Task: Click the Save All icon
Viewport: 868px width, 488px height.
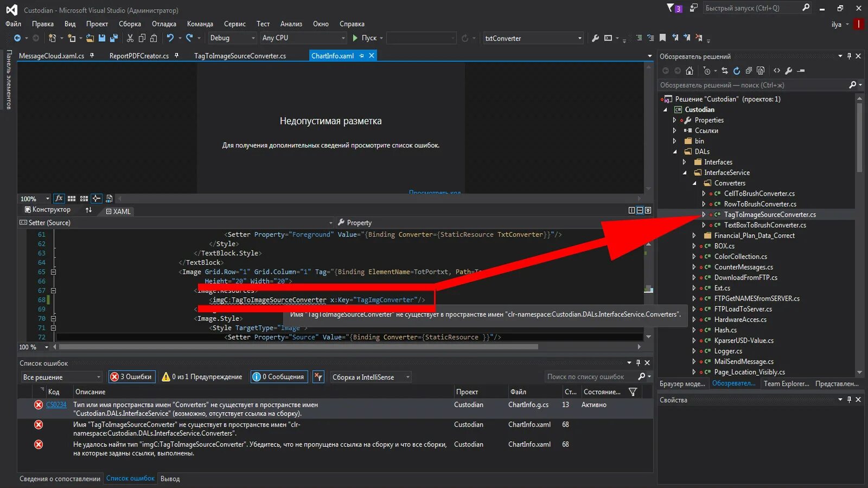Action: (x=113, y=38)
